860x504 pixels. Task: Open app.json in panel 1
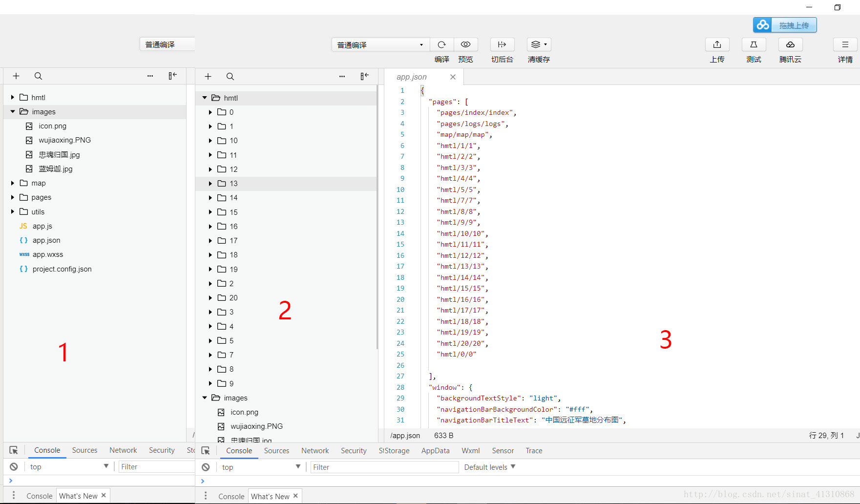point(46,240)
